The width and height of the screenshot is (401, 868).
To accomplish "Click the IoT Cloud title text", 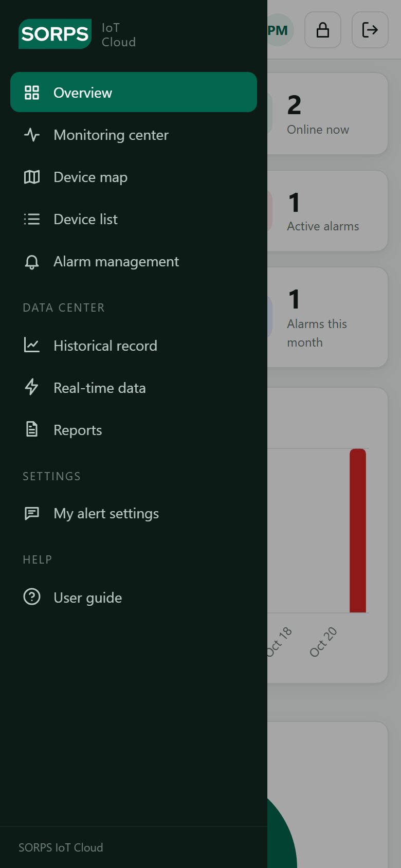I will [x=119, y=35].
